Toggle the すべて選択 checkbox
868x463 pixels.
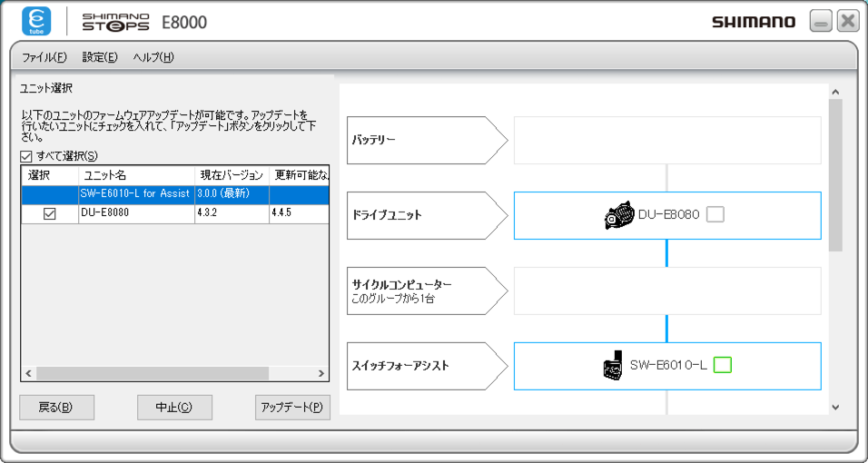pyautogui.click(x=26, y=156)
